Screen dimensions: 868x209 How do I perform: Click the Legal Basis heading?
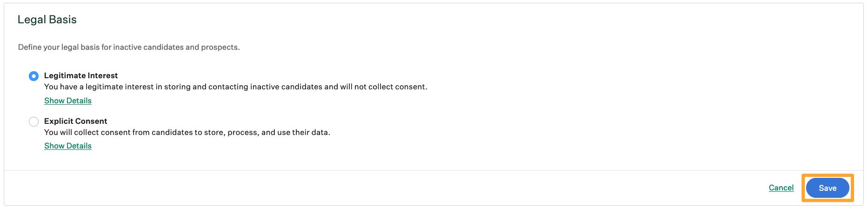[x=47, y=20]
